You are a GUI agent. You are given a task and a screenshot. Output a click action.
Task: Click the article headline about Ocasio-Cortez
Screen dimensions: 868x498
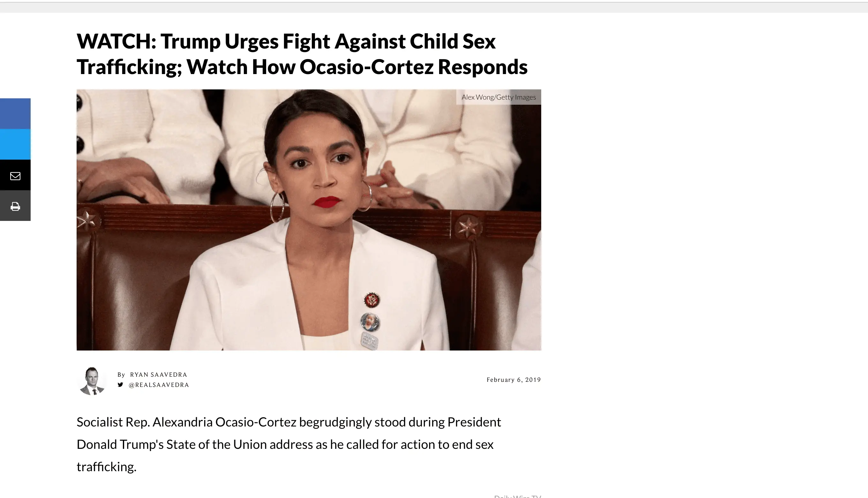[302, 54]
